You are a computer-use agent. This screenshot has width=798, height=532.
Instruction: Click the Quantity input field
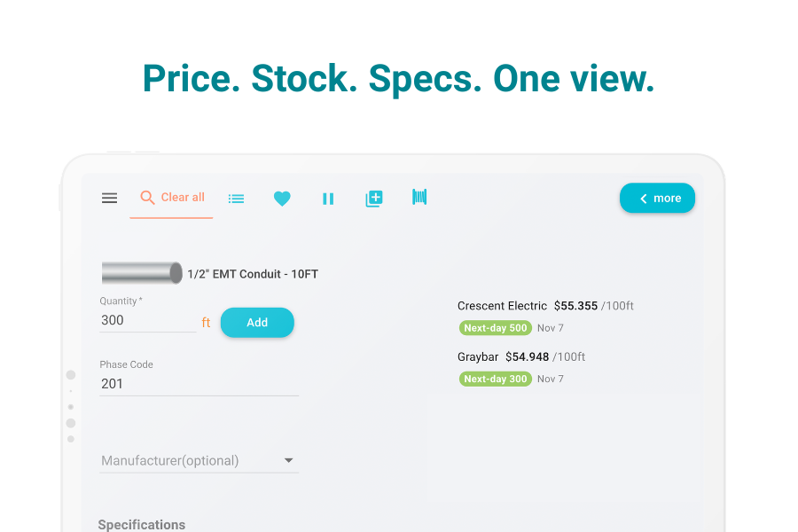tap(147, 321)
